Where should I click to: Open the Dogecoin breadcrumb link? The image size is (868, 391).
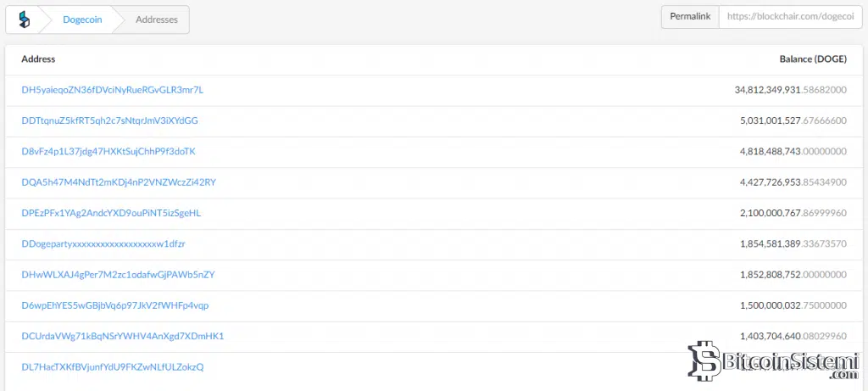coord(82,20)
